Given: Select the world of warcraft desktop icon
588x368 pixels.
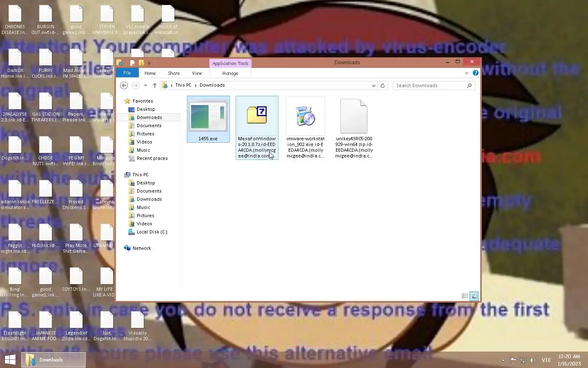Looking at the screenshot, I should point(168,20).
